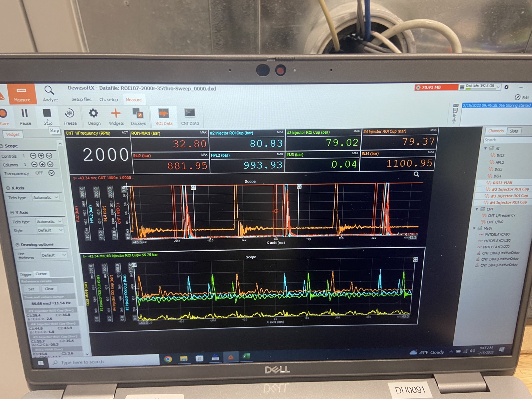Select the Widget tab
This screenshot has height=399, width=532.
[x=13, y=134]
